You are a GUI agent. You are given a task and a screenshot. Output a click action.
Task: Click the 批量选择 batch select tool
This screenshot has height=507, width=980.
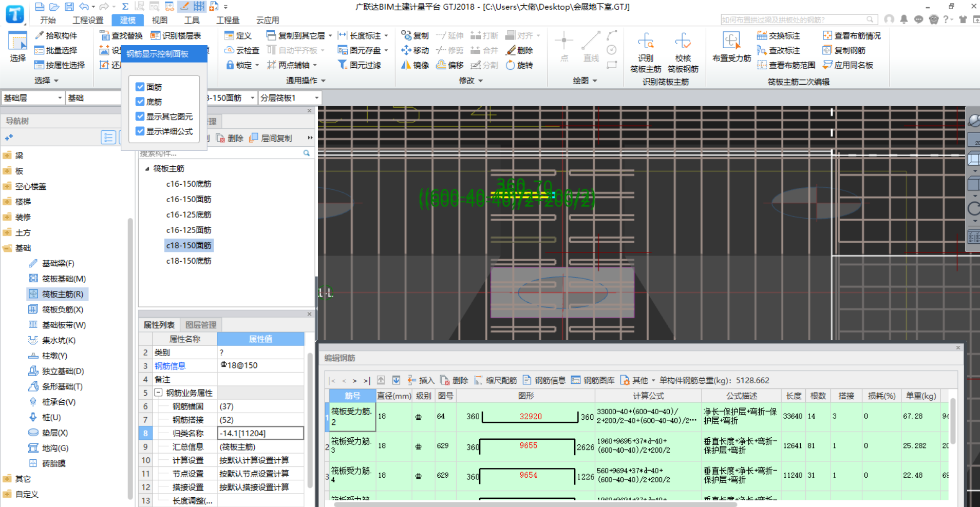point(55,50)
